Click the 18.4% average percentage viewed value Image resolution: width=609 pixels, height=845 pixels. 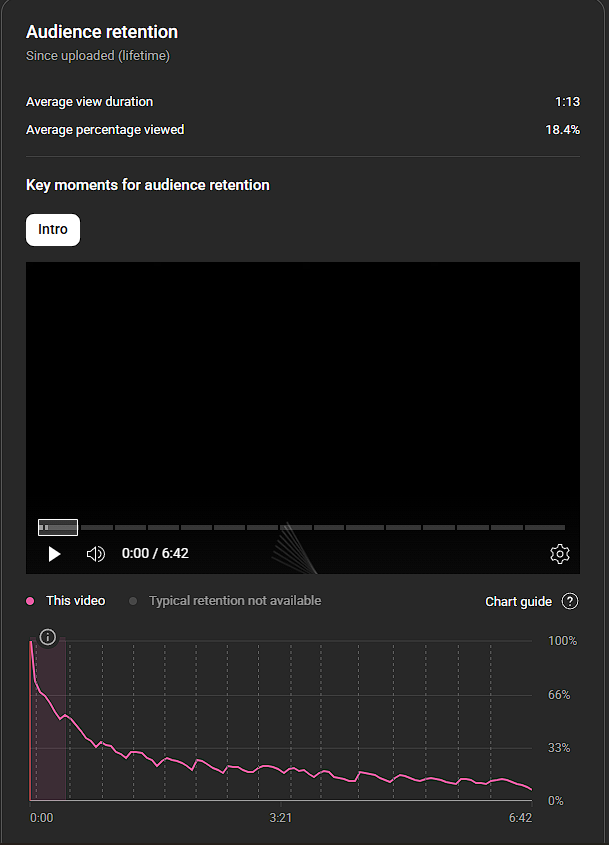562,130
